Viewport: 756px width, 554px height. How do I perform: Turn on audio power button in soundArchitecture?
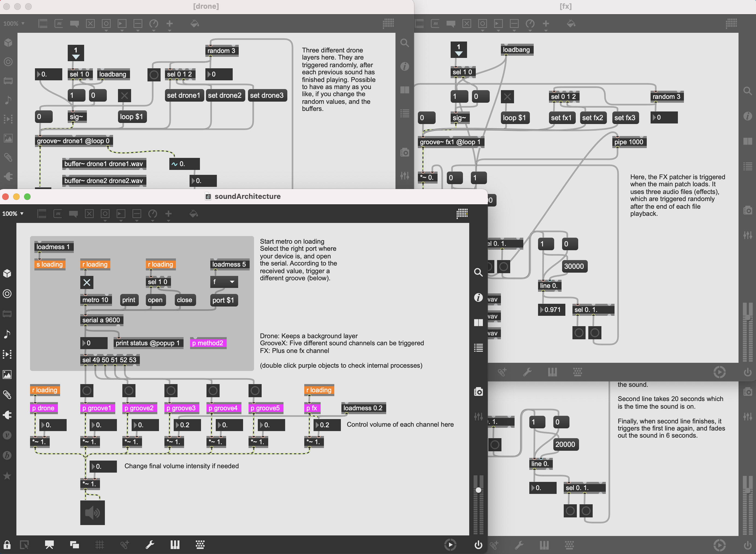point(479,545)
